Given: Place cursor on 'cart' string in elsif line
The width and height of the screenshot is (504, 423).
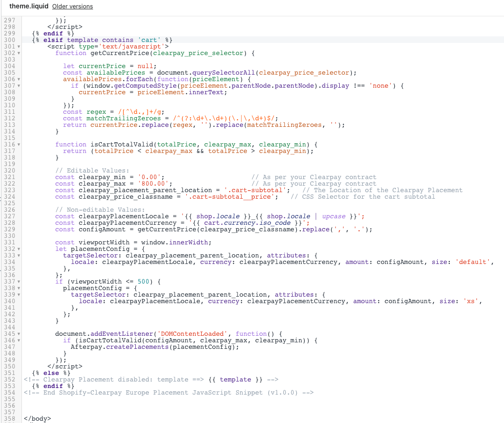Looking at the screenshot, I should (149, 40).
